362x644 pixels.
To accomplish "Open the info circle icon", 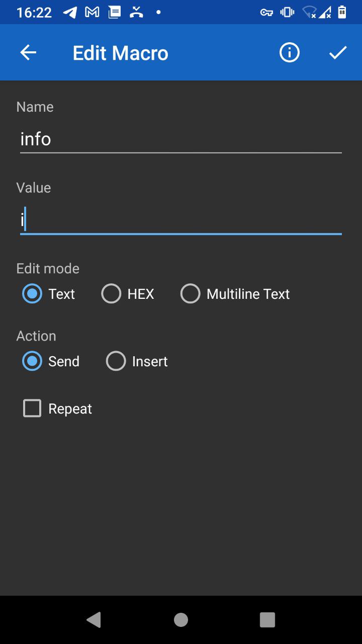I will 290,52.
